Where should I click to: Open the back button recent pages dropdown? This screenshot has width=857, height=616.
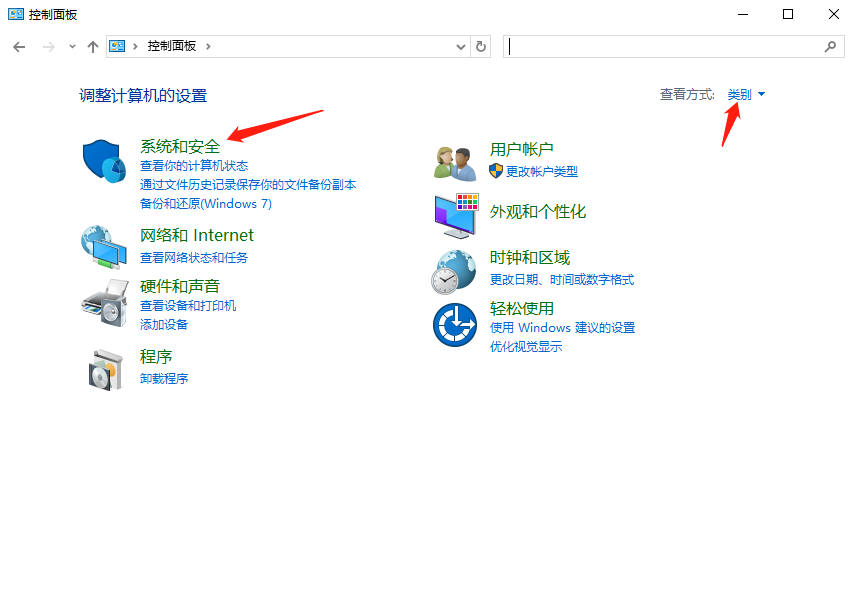click(x=71, y=46)
